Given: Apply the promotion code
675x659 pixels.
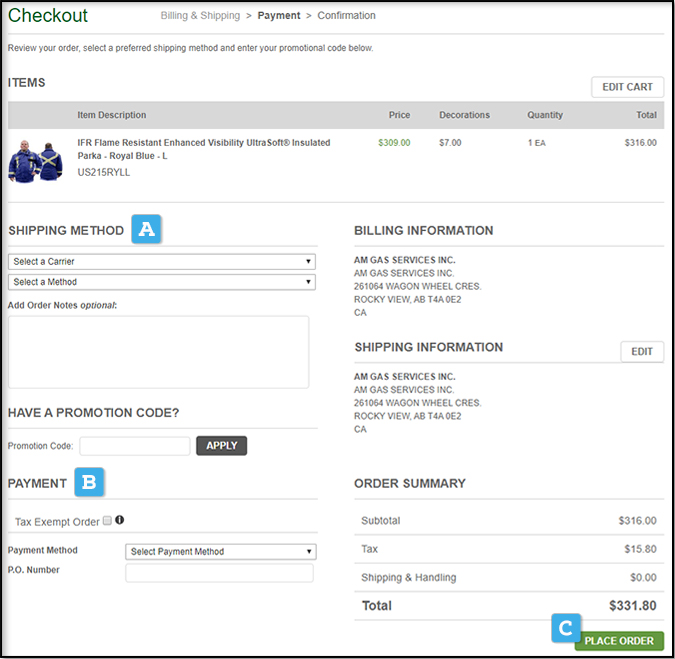Looking at the screenshot, I should [221, 446].
